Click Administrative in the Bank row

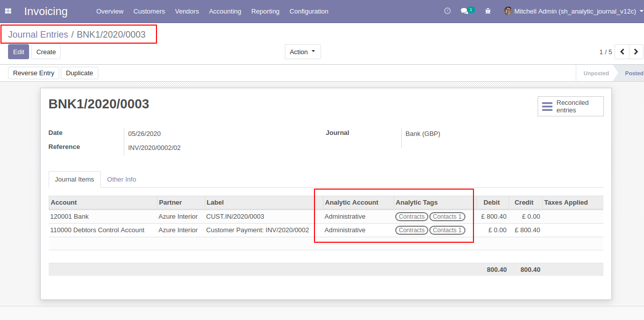pyautogui.click(x=345, y=217)
